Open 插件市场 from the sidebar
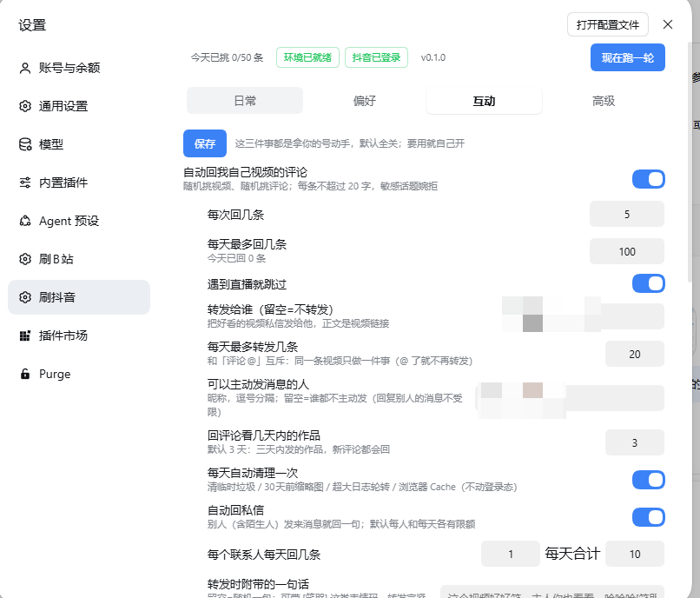Image resolution: width=700 pixels, height=598 pixels. click(79, 336)
